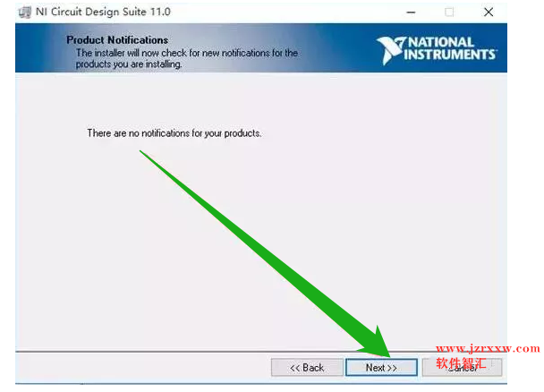Image resolution: width=544 pixels, height=392 pixels.
Task: Go back with the << Back button
Action: pos(307,367)
